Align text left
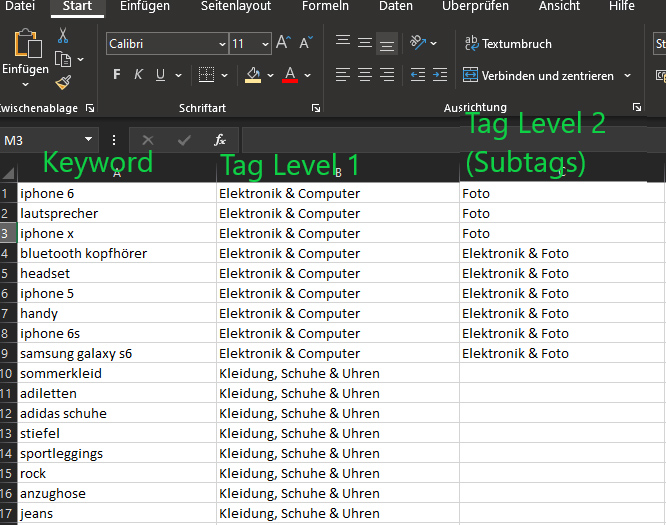Image resolution: width=666 pixels, height=525 pixels. tap(343, 75)
